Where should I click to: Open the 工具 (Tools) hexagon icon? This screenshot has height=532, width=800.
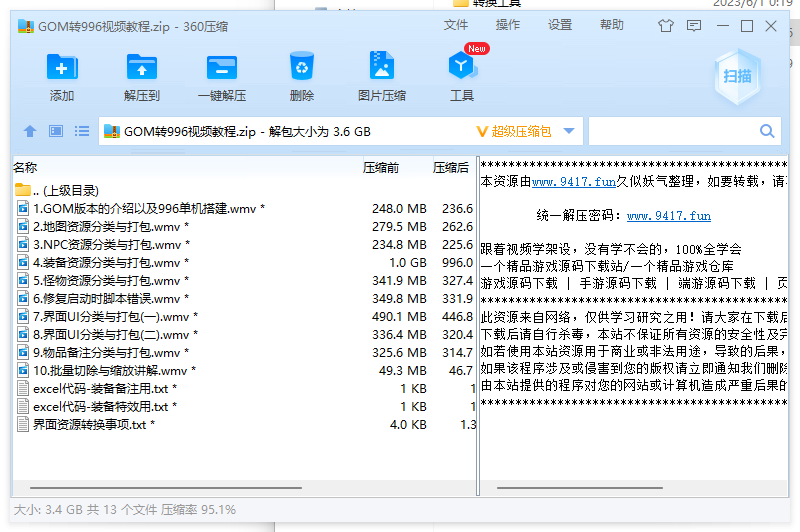coord(461,66)
